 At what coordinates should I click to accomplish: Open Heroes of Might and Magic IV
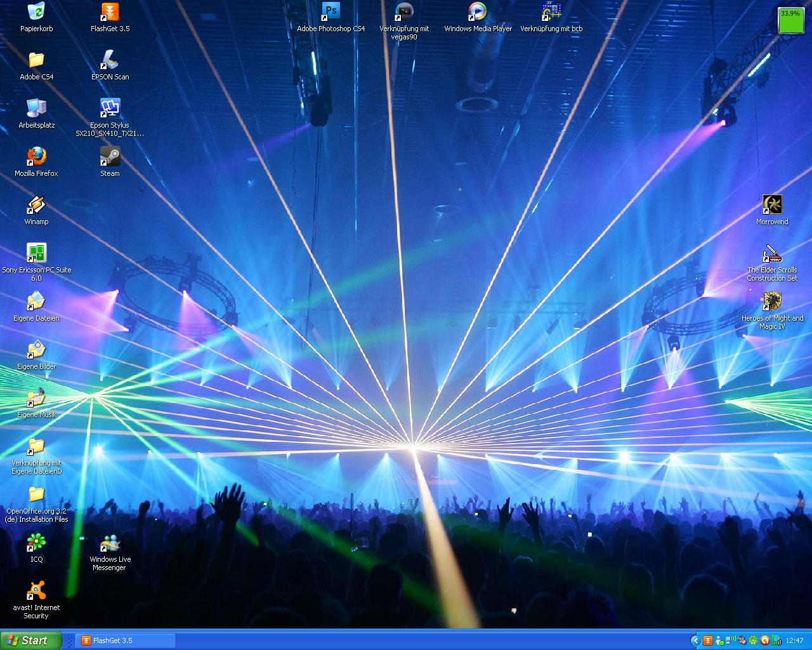click(x=772, y=302)
